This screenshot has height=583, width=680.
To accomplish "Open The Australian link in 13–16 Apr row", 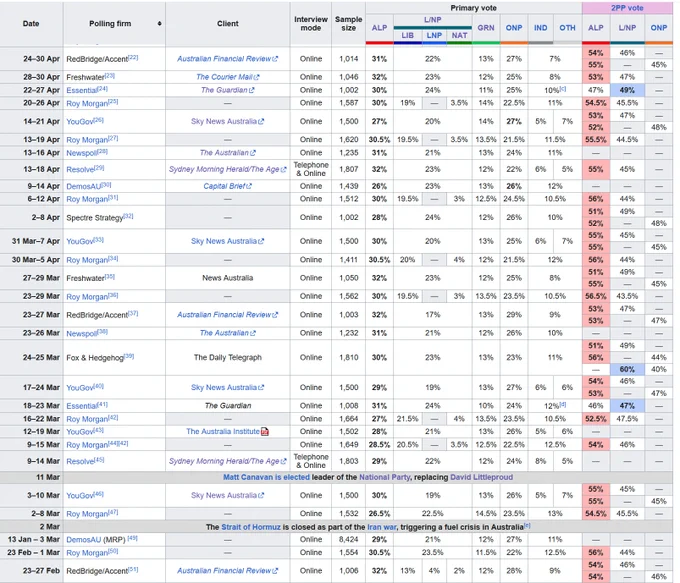I will click(x=224, y=153).
